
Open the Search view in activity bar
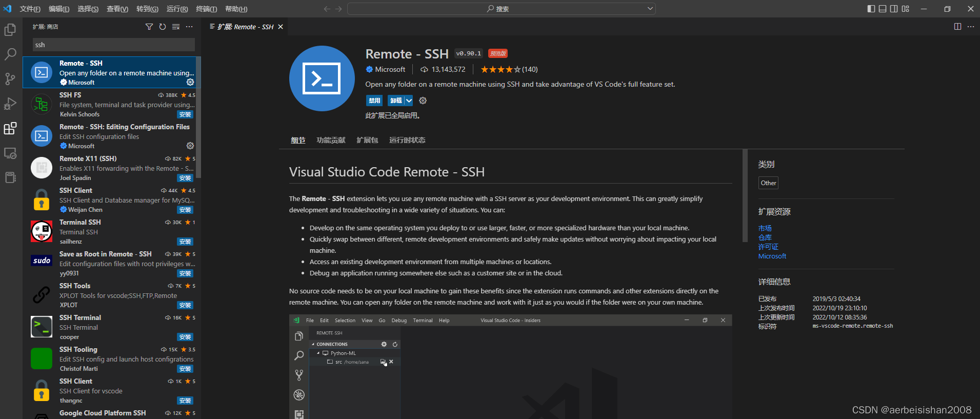click(10, 54)
